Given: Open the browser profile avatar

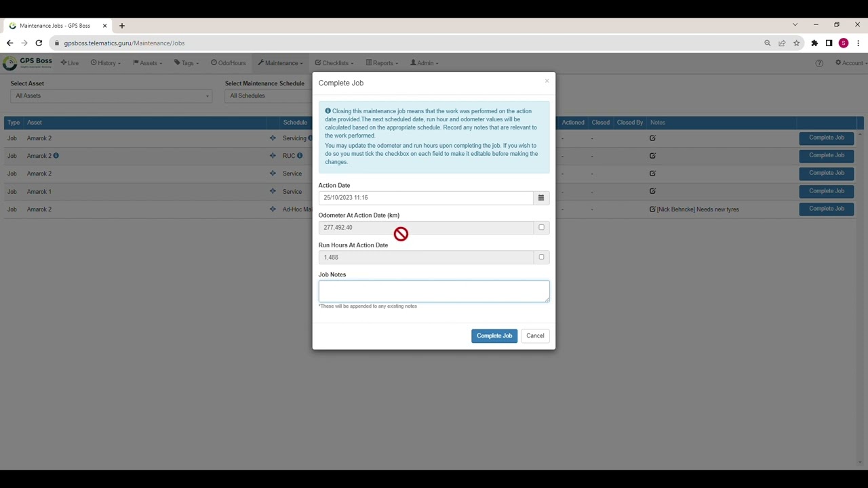Looking at the screenshot, I should [844, 43].
